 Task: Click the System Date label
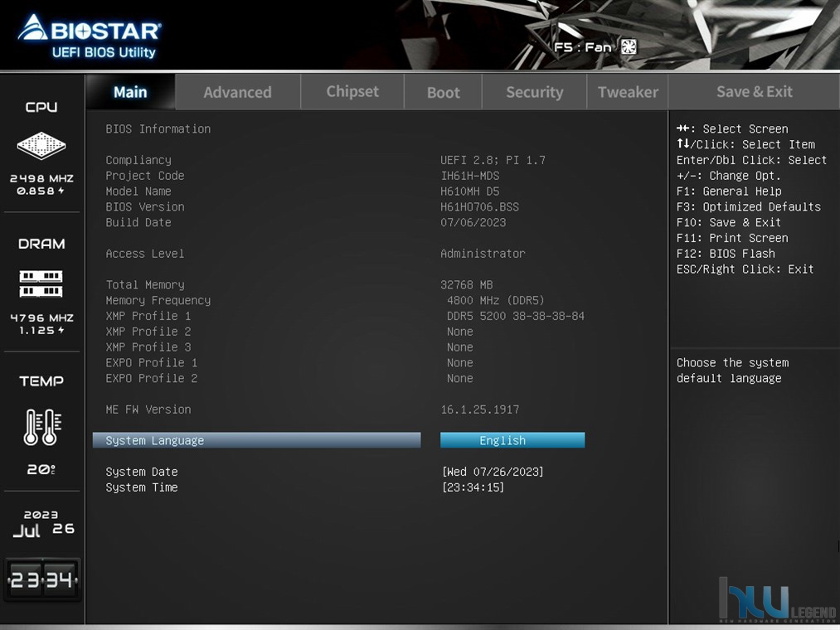click(x=142, y=472)
